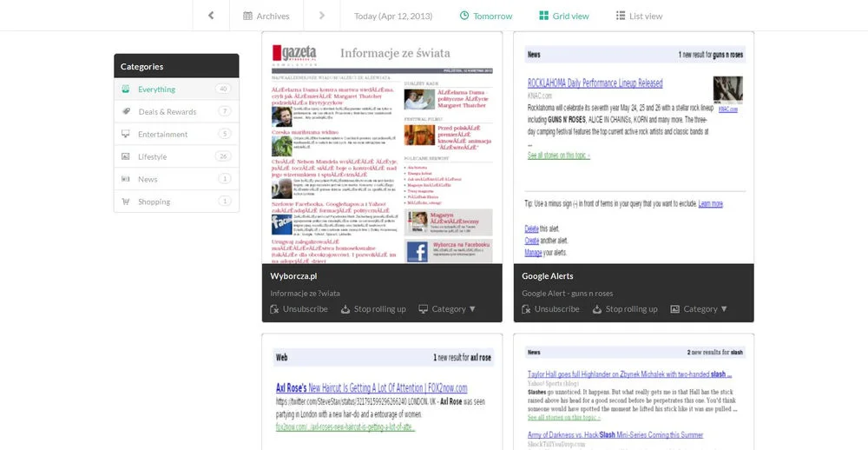Screen dimensions: 868x450
Task: Click Manage your alerts link
Action: pyautogui.click(x=533, y=253)
